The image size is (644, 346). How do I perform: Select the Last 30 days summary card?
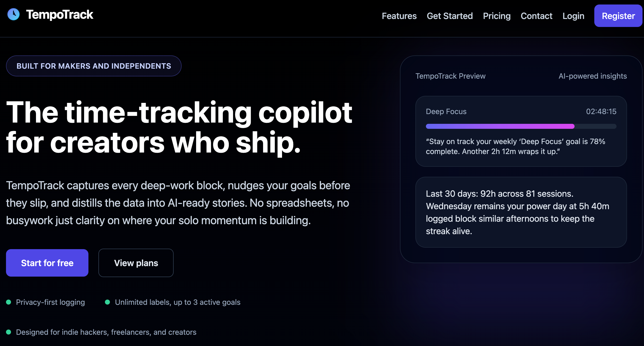pos(521,212)
